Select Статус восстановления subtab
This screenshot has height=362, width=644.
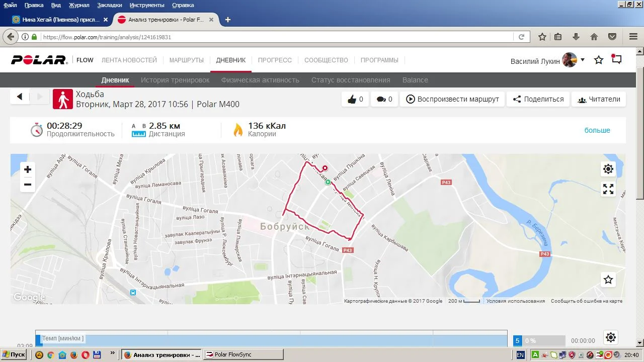[351, 80]
